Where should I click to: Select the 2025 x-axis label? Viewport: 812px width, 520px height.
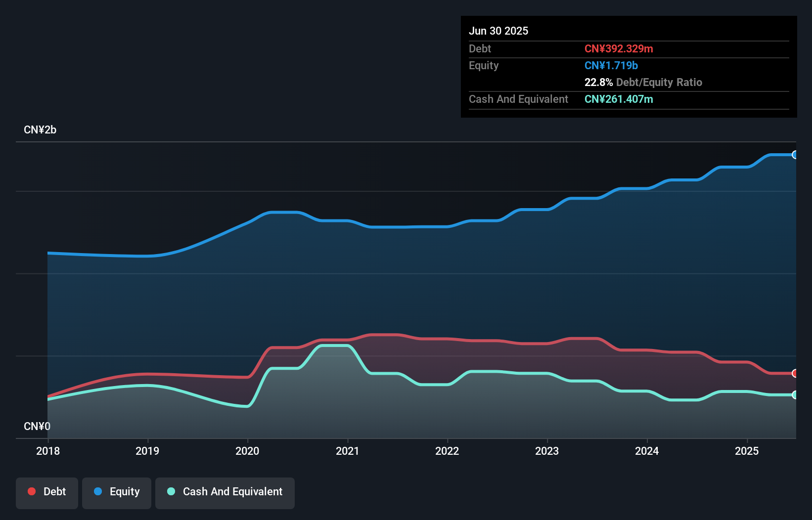point(747,451)
